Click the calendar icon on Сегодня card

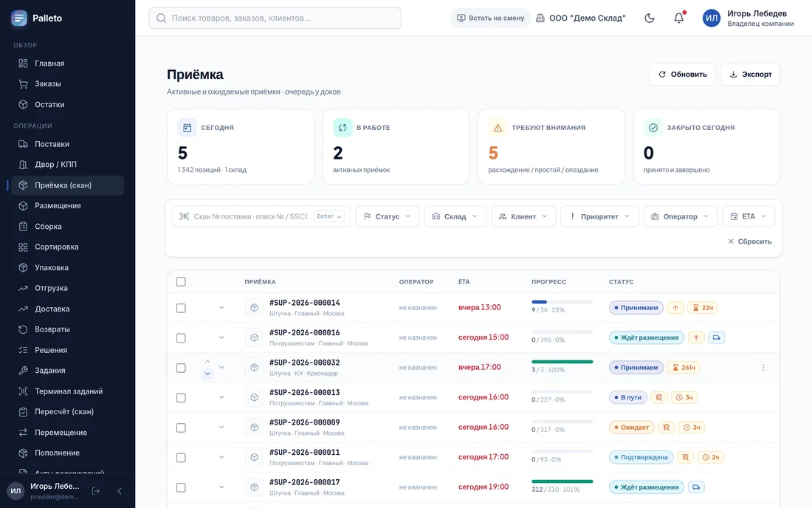tap(187, 128)
